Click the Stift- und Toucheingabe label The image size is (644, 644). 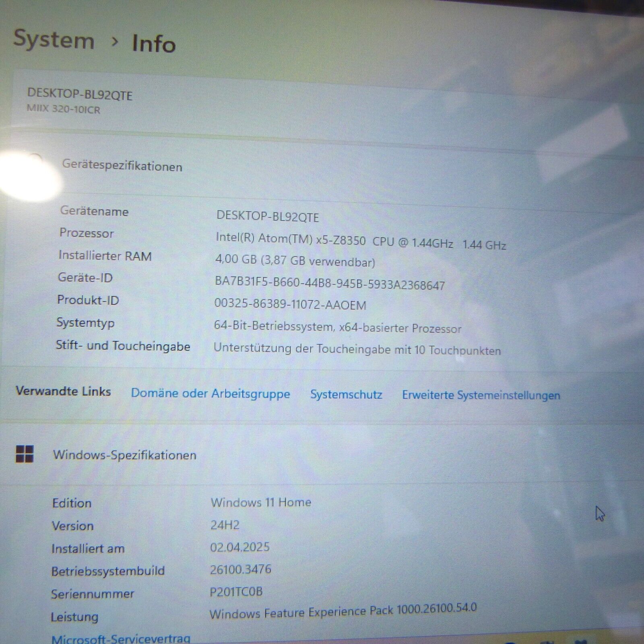[x=123, y=346]
